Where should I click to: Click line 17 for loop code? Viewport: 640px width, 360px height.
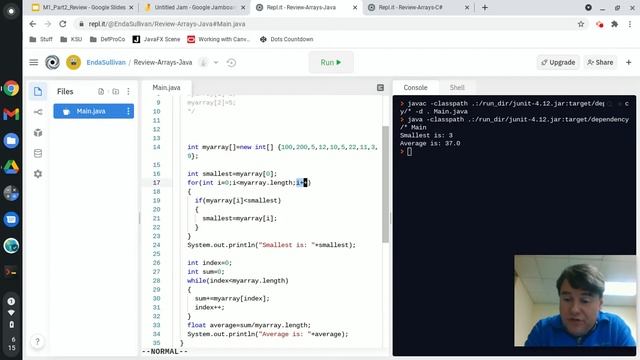(x=249, y=182)
